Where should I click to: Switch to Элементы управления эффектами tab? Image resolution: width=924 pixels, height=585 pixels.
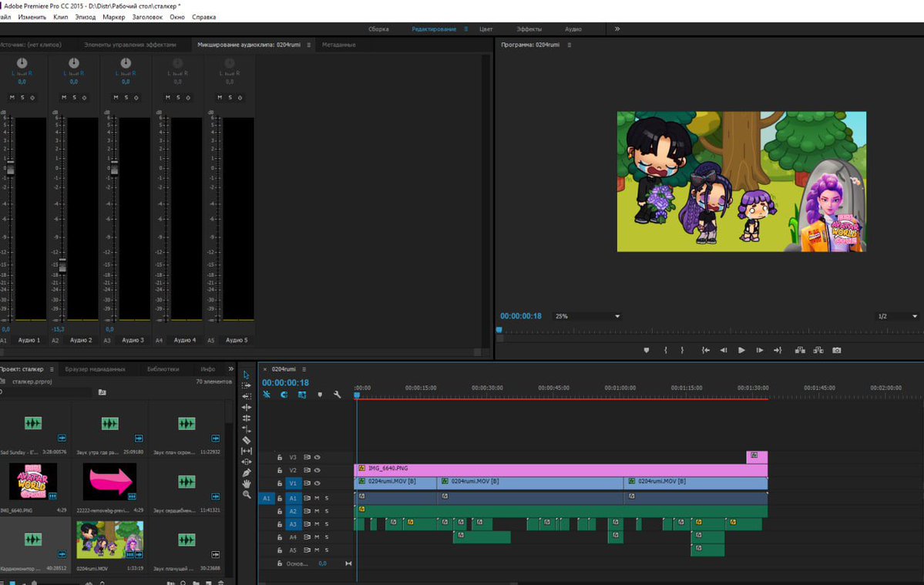tap(130, 45)
